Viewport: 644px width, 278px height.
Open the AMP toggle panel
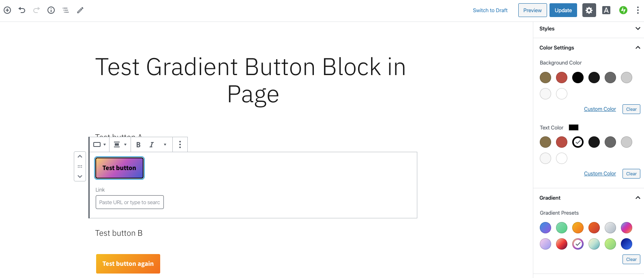(x=606, y=10)
